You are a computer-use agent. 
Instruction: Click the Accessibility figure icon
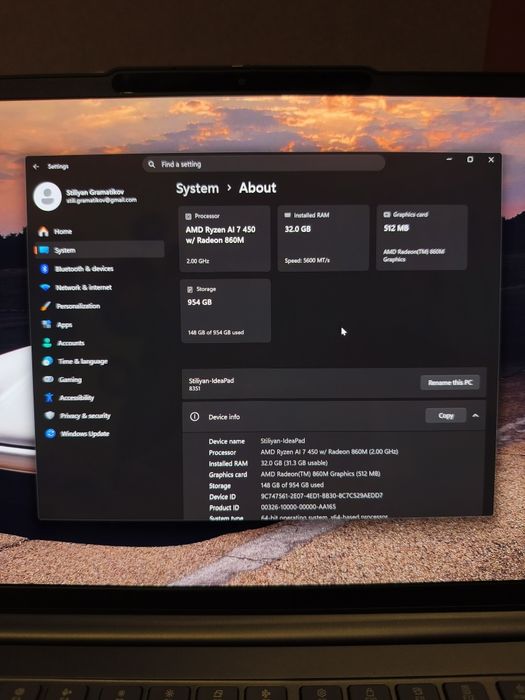tap(49, 397)
